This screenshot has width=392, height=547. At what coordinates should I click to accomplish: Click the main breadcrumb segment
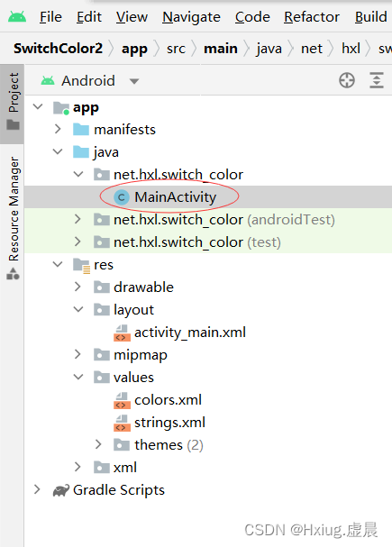click(x=221, y=48)
